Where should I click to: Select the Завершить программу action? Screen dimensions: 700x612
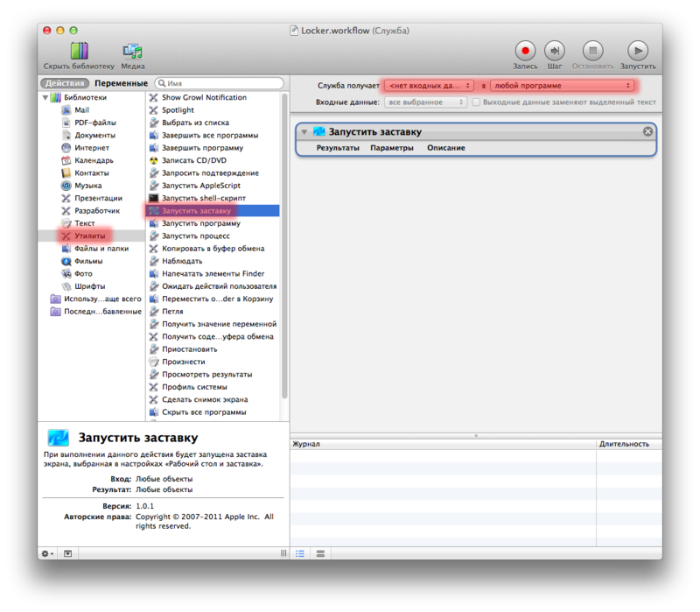point(202,147)
